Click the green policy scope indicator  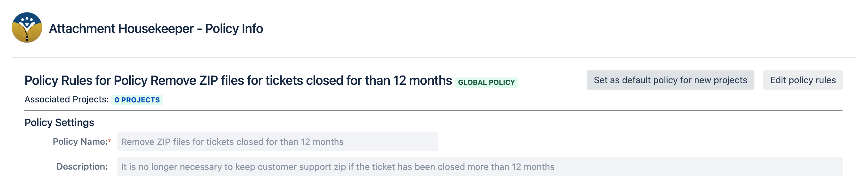coord(486,82)
